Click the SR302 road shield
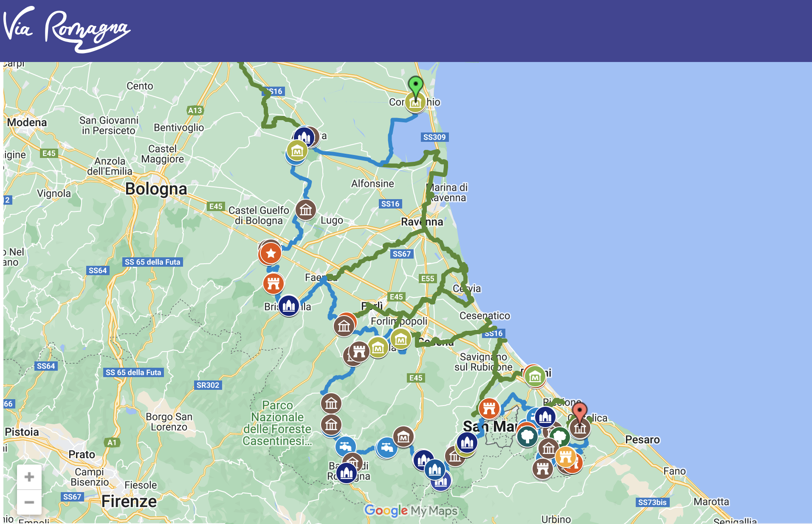 [x=208, y=385]
